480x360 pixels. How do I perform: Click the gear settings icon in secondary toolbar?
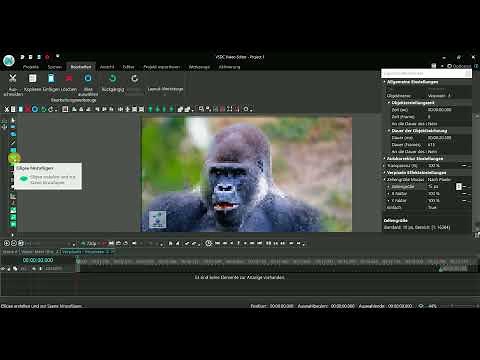click(x=246, y=109)
